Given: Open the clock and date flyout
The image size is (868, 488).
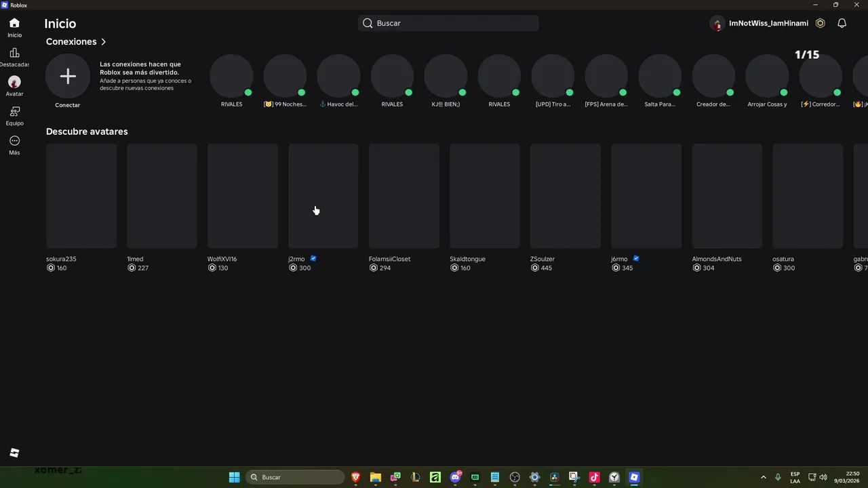Looking at the screenshot, I should (x=847, y=477).
